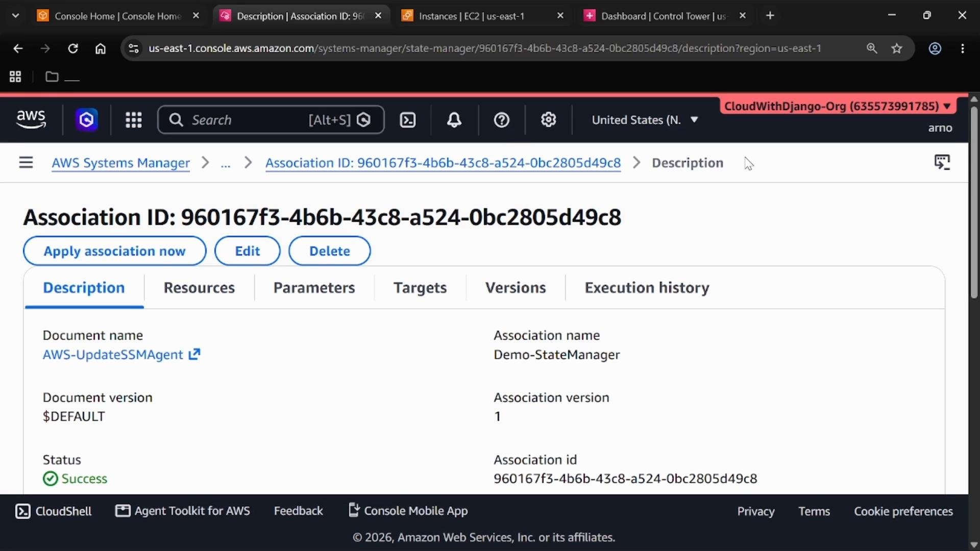This screenshot has width=980, height=551.
Task: Click the AWS logo home icon
Action: click(x=31, y=119)
